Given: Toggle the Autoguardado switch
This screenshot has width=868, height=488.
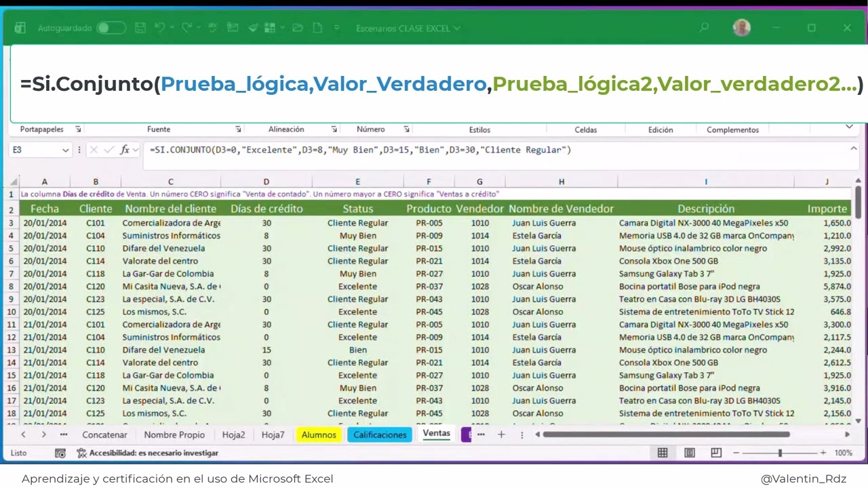Looking at the screenshot, I should [x=111, y=28].
